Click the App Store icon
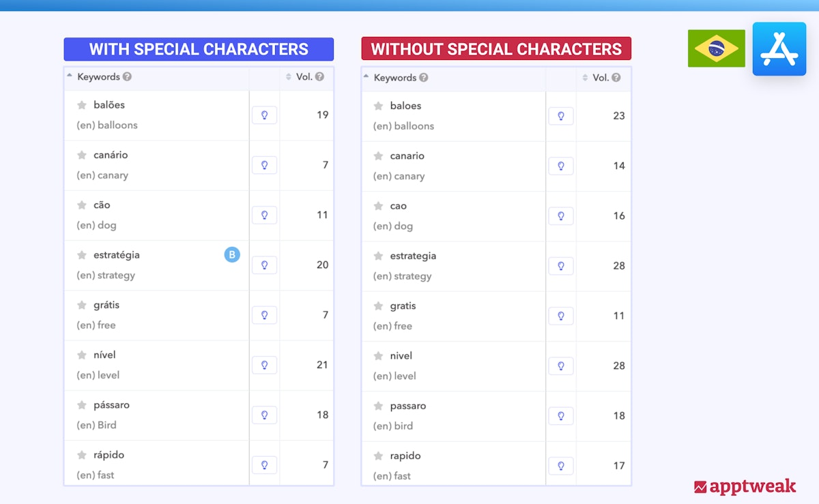Screen dimensions: 819x504 (x=779, y=48)
